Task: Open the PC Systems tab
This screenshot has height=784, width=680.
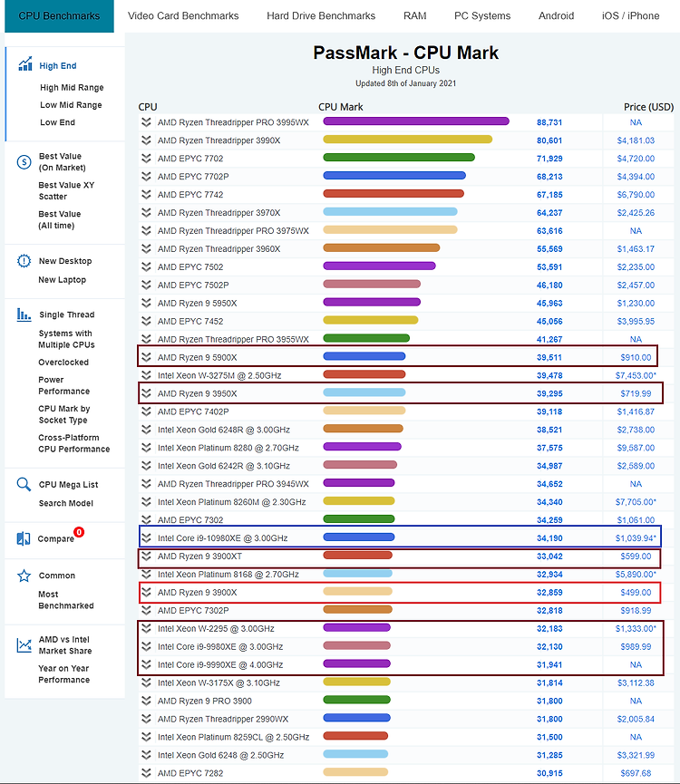Action: (482, 16)
